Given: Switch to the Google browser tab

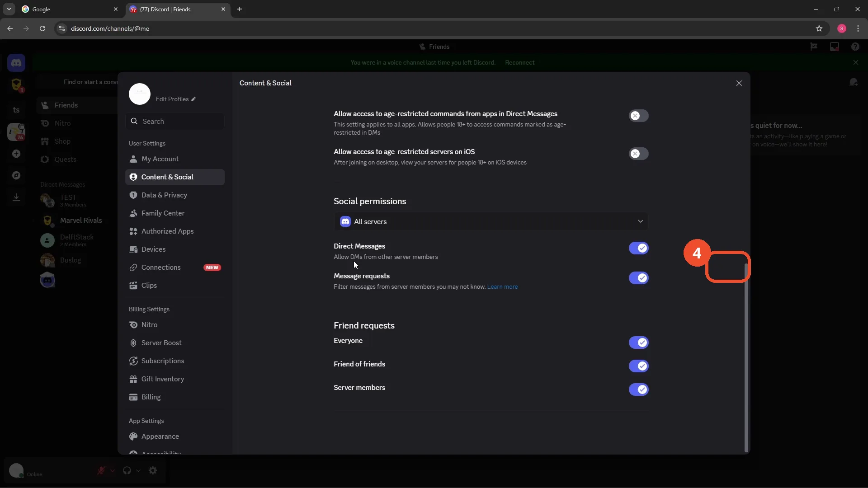Looking at the screenshot, I should click(x=70, y=9).
